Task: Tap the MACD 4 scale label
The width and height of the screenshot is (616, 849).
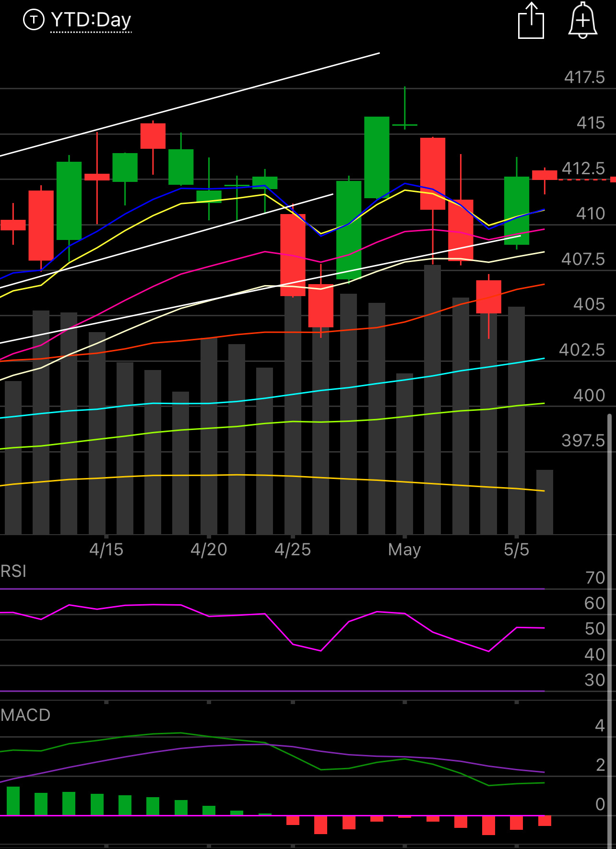Action: click(x=600, y=726)
